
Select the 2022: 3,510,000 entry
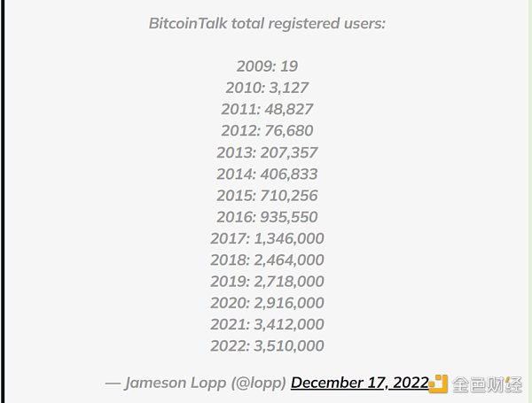pyautogui.click(x=267, y=345)
